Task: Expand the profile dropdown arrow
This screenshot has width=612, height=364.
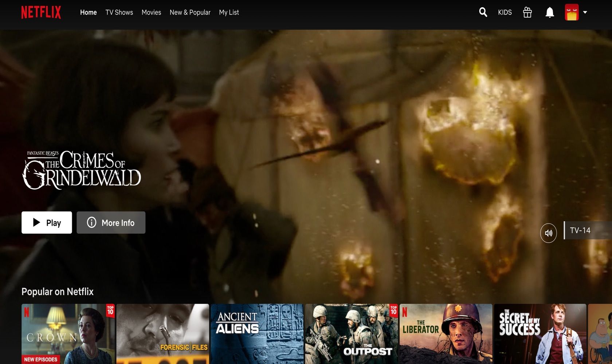Action: (x=585, y=12)
